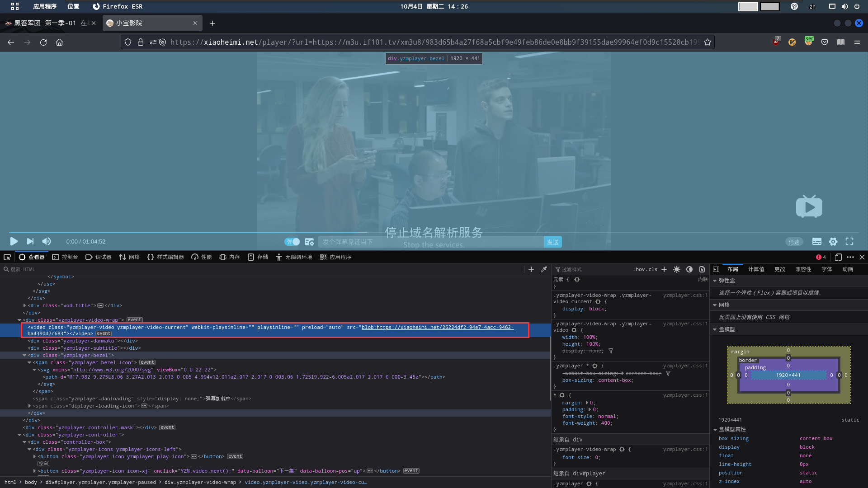Bookmark this page with star icon
This screenshot has height=488, width=868.
coord(708,42)
